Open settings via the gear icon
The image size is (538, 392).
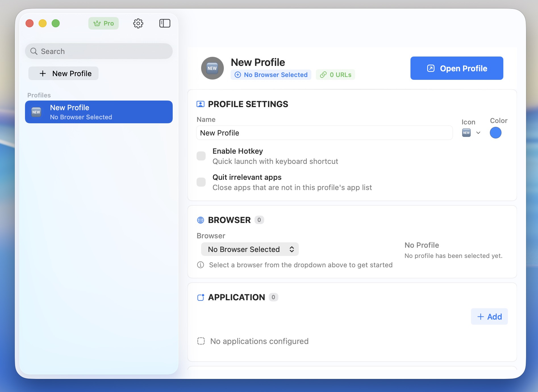tap(138, 23)
